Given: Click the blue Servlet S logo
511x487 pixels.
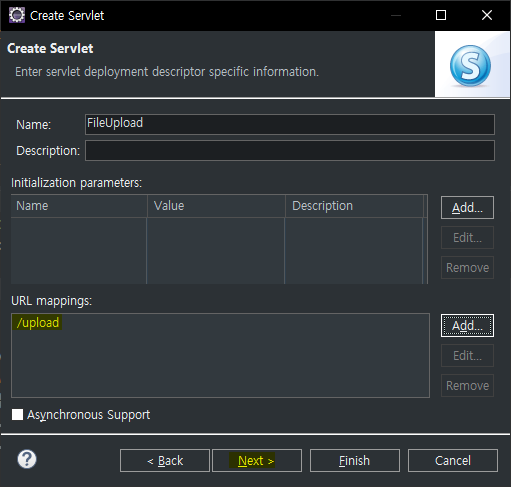Looking at the screenshot, I should tap(470, 66).
